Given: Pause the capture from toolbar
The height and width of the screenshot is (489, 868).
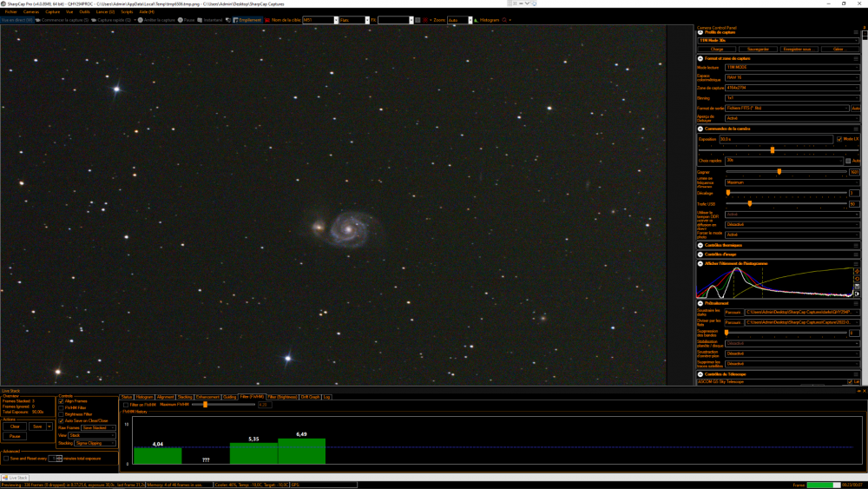Looking at the screenshot, I should 186,20.
